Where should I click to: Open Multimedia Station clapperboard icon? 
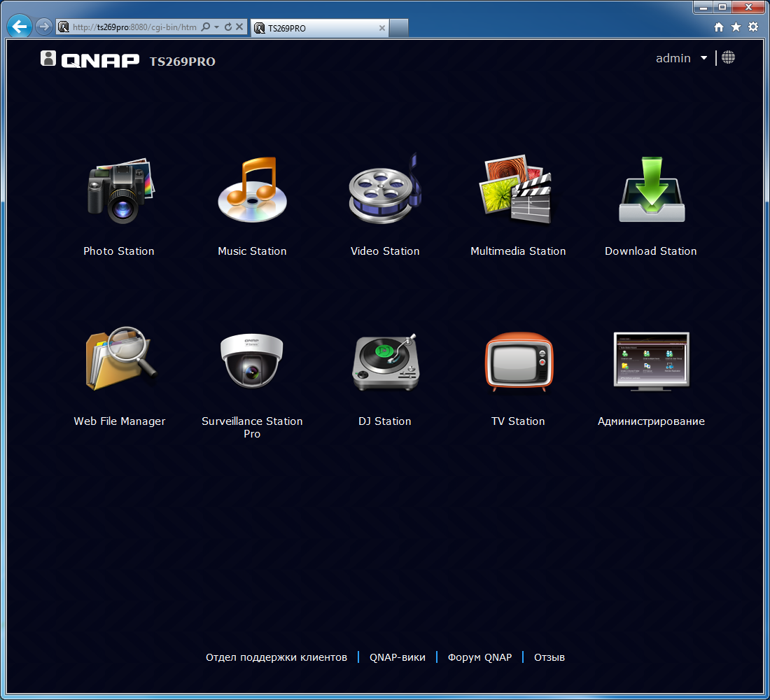coord(516,189)
